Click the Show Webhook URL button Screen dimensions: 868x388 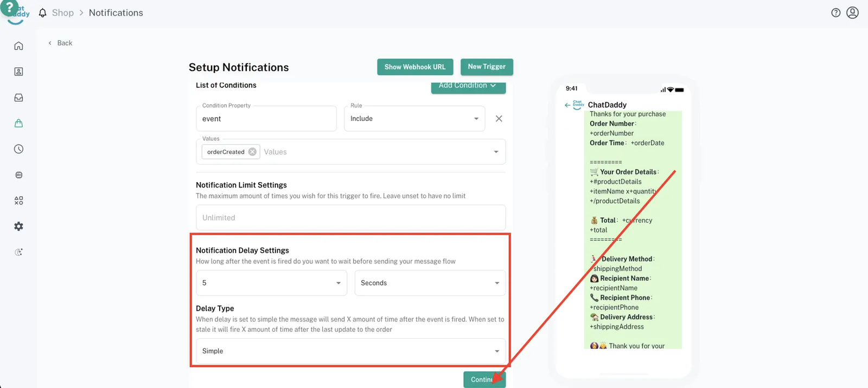tap(414, 67)
